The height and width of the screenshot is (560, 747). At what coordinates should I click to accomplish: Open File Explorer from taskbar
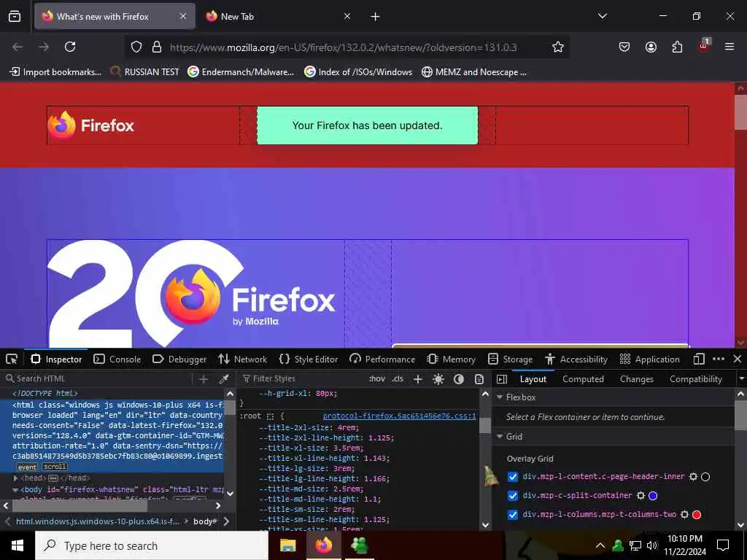(x=287, y=545)
